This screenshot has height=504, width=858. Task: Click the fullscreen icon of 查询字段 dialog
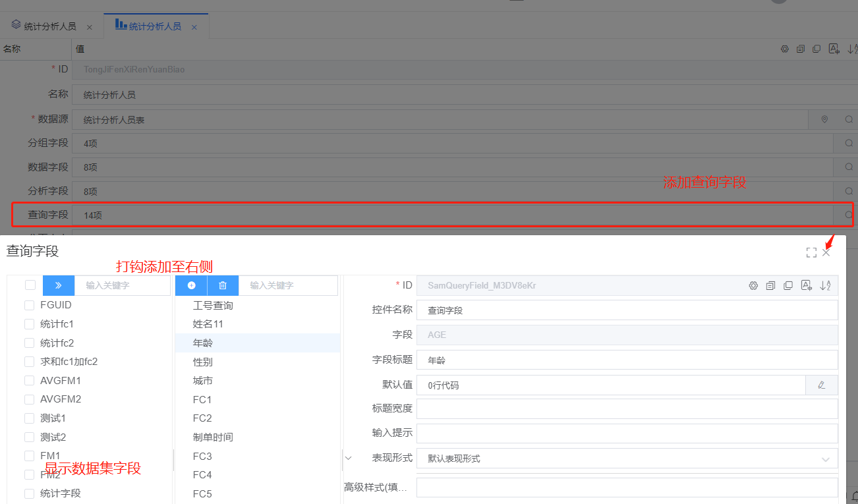pos(811,252)
